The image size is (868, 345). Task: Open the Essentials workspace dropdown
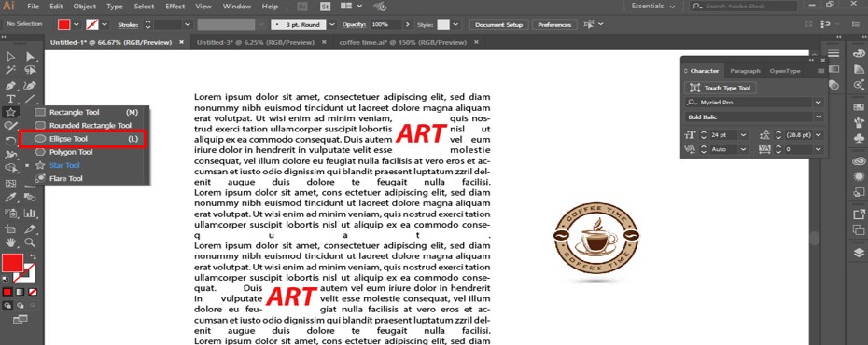[653, 7]
